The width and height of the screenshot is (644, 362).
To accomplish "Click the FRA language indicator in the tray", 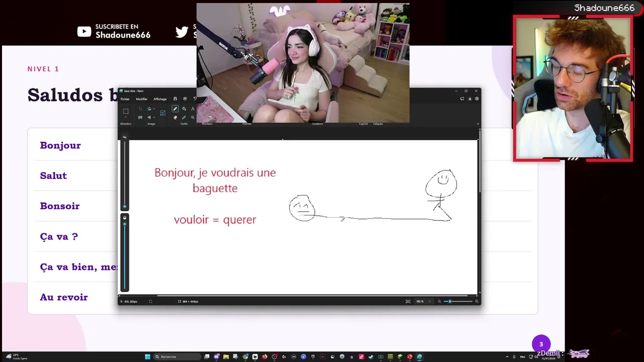I will [523, 357].
